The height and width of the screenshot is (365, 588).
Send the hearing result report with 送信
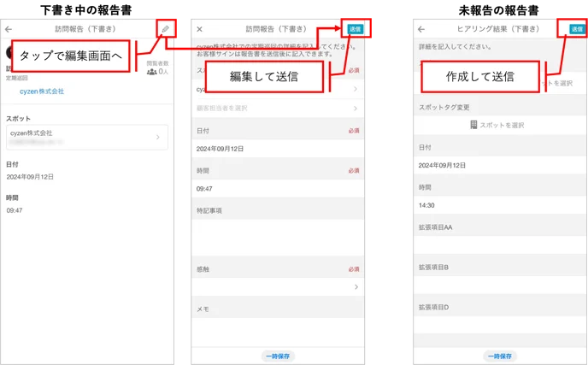click(577, 29)
